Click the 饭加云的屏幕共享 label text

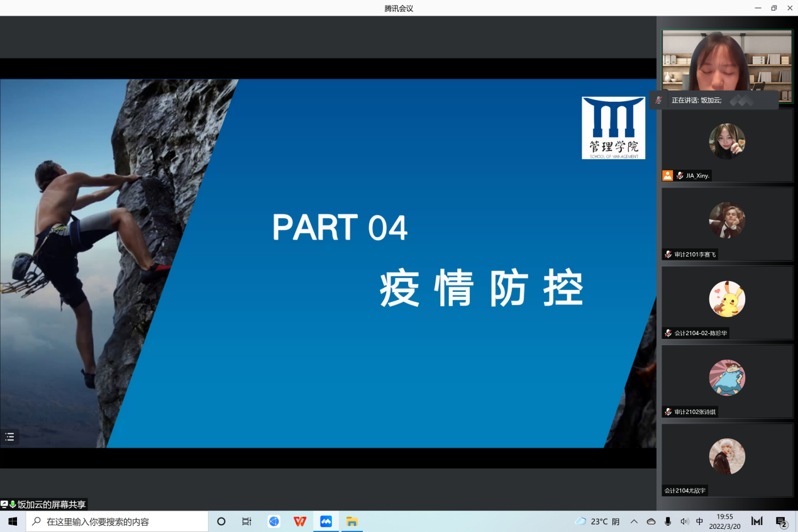coord(52,504)
